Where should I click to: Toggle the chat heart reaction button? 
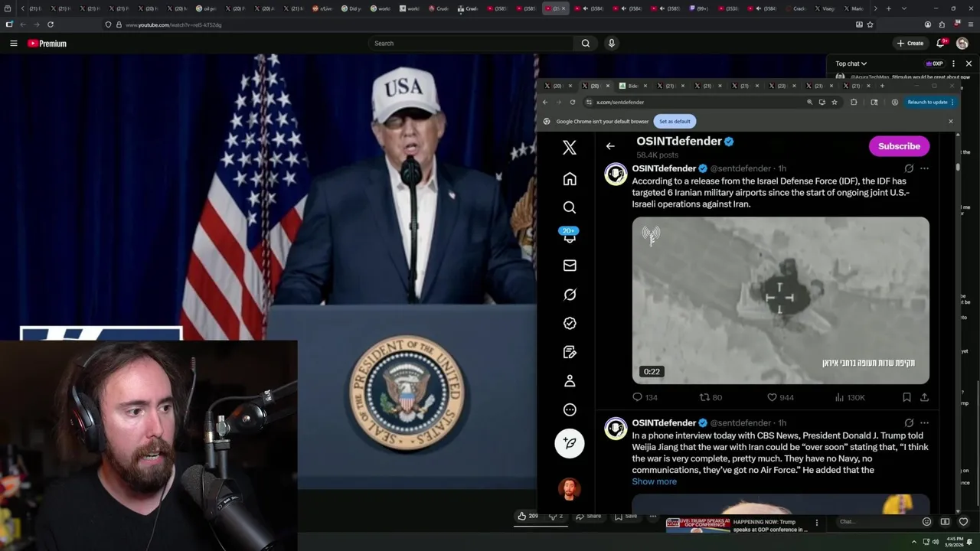click(963, 522)
